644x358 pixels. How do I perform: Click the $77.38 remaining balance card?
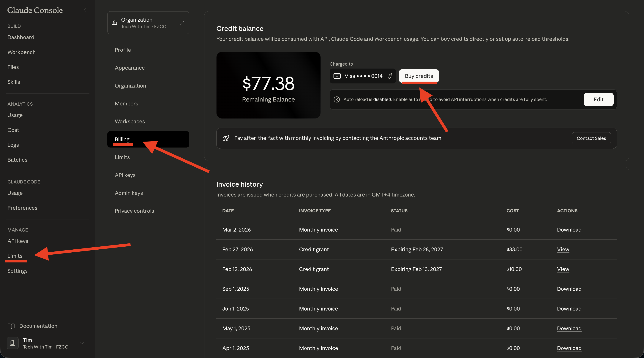268,85
